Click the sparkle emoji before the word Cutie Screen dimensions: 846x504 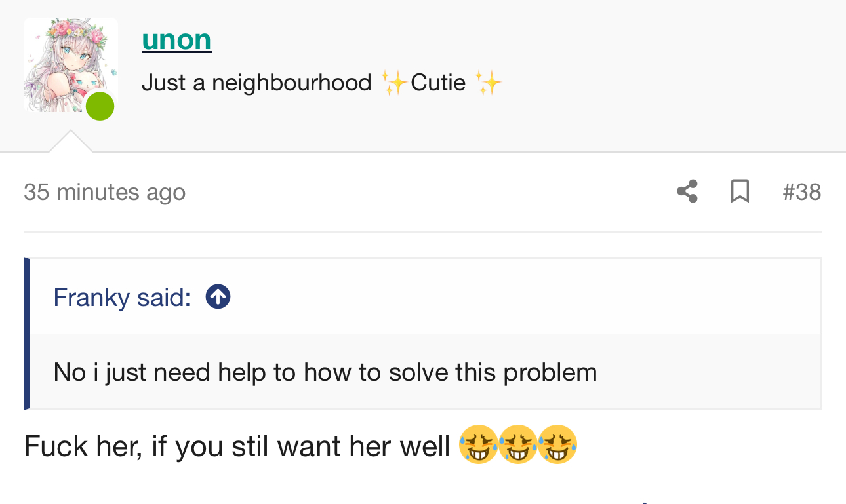click(x=395, y=83)
